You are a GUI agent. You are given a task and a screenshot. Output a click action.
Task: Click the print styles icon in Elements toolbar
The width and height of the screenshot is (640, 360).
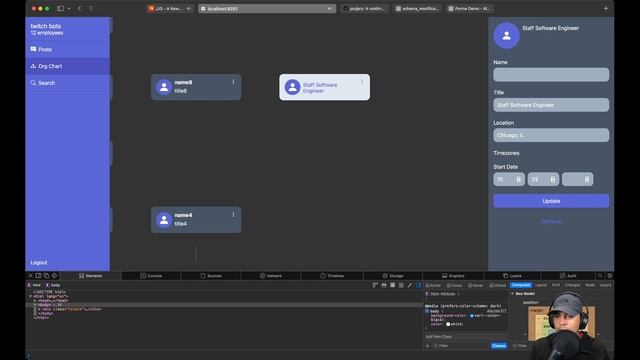[x=384, y=285]
